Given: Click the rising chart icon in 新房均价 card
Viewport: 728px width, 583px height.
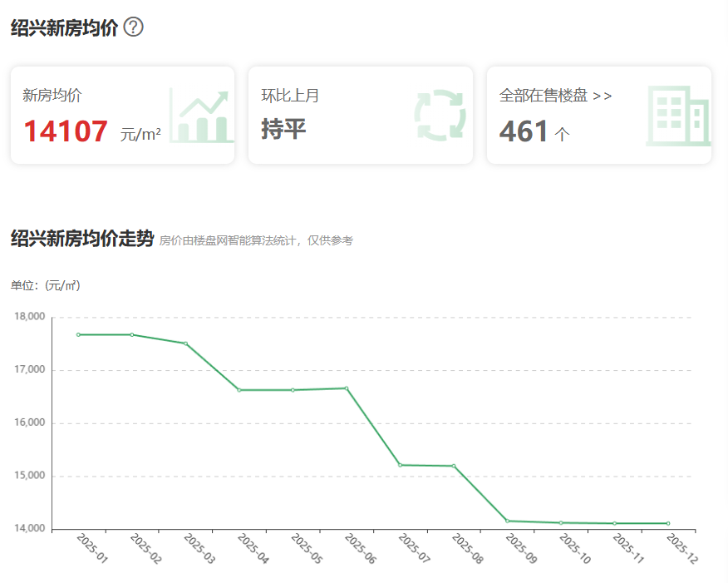Looking at the screenshot, I should [200, 116].
